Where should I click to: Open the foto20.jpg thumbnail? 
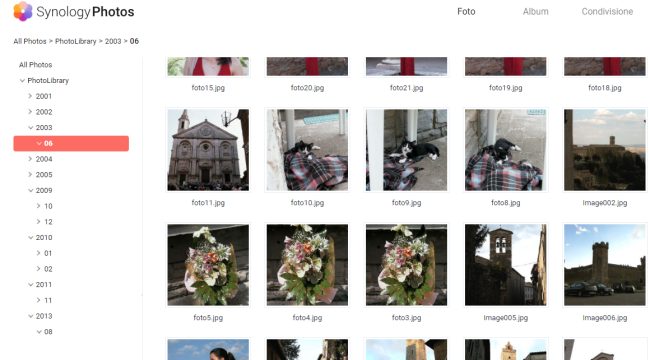[x=307, y=66]
